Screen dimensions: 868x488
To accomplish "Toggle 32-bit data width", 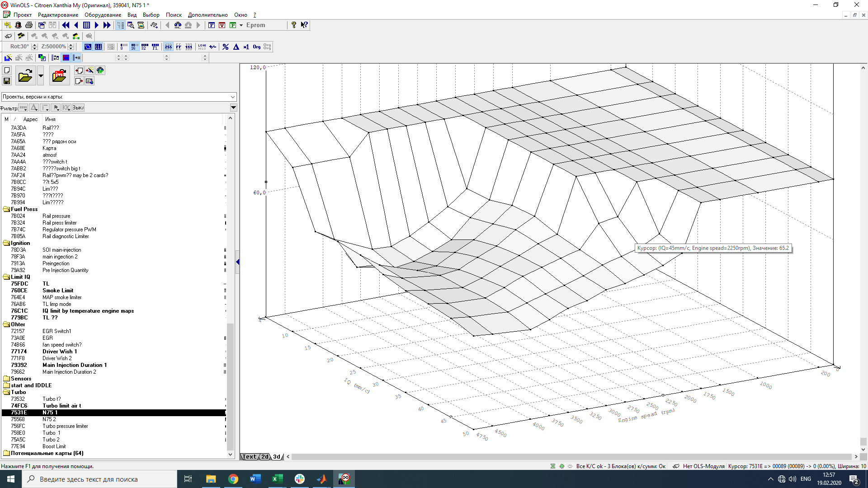I will pos(145,47).
